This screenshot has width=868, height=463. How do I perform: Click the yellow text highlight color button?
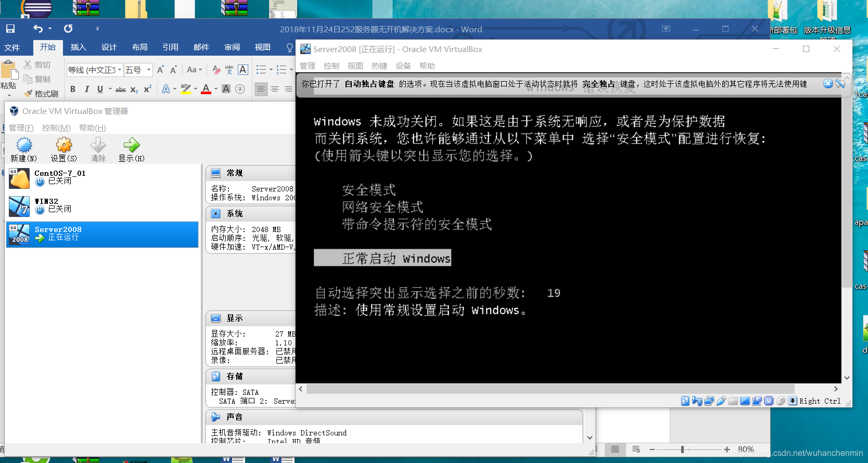(x=186, y=89)
